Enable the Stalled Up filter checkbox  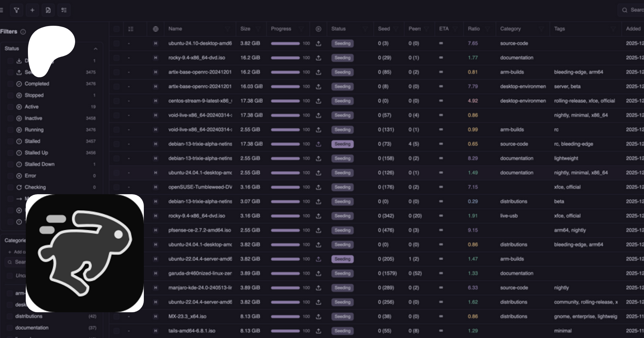[x=10, y=153]
